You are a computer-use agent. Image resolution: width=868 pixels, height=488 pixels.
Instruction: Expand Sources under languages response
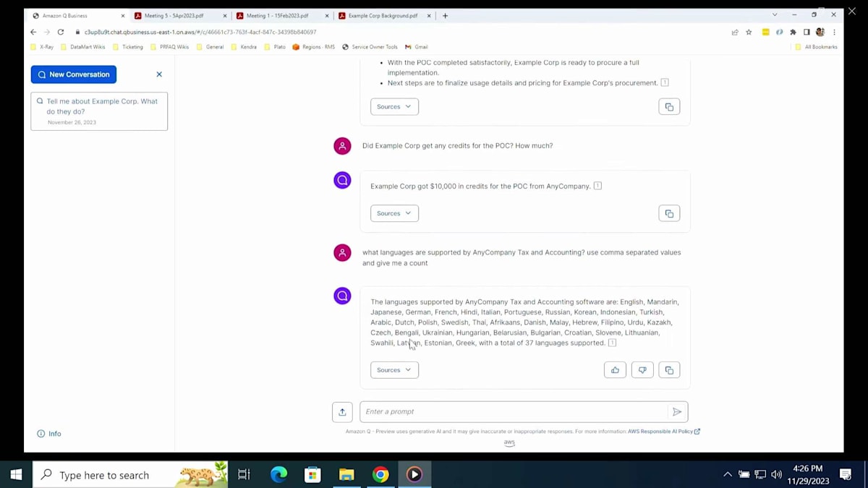pos(394,370)
